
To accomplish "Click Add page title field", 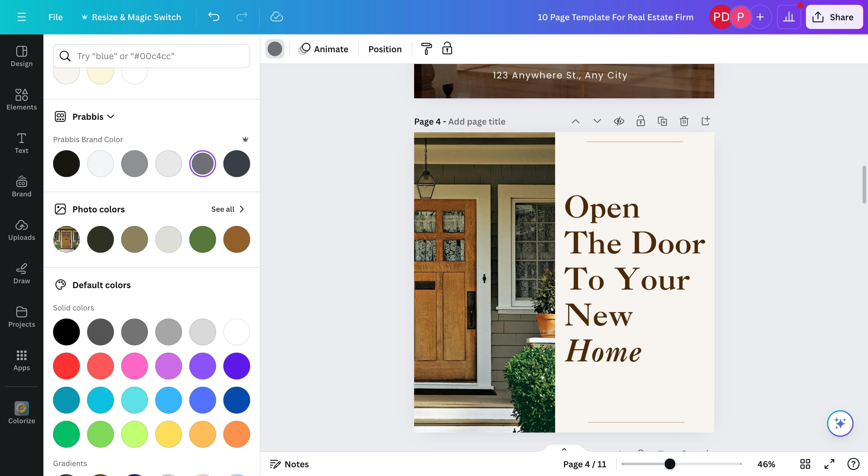I will click(x=476, y=122).
